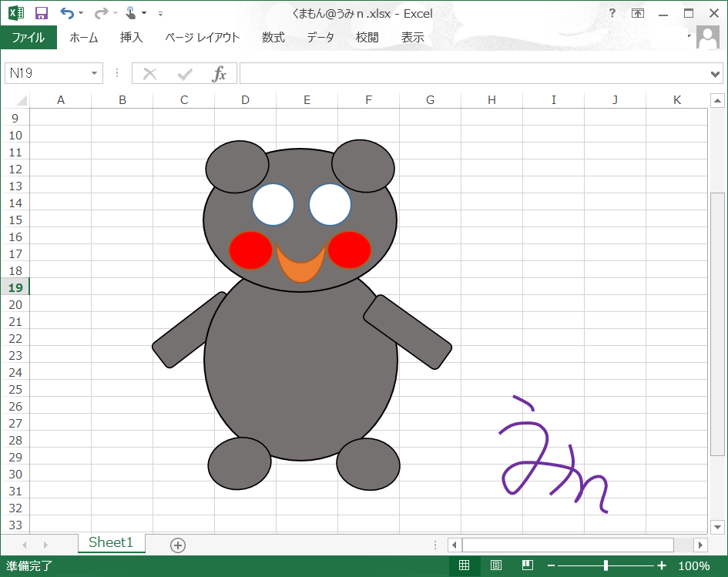Switch to the ホーム tab
The height and width of the screenshot is (577, 728).
[x=83, y=37]
